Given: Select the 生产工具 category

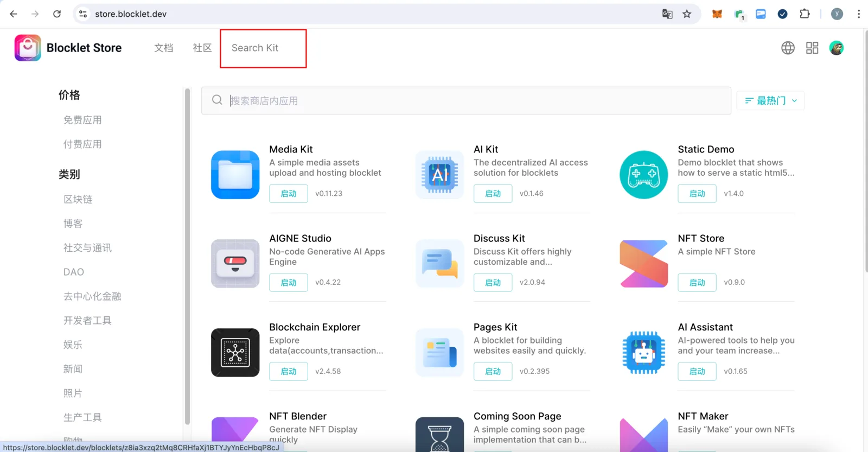Looking at the screenshot, I should click(82, 417).
